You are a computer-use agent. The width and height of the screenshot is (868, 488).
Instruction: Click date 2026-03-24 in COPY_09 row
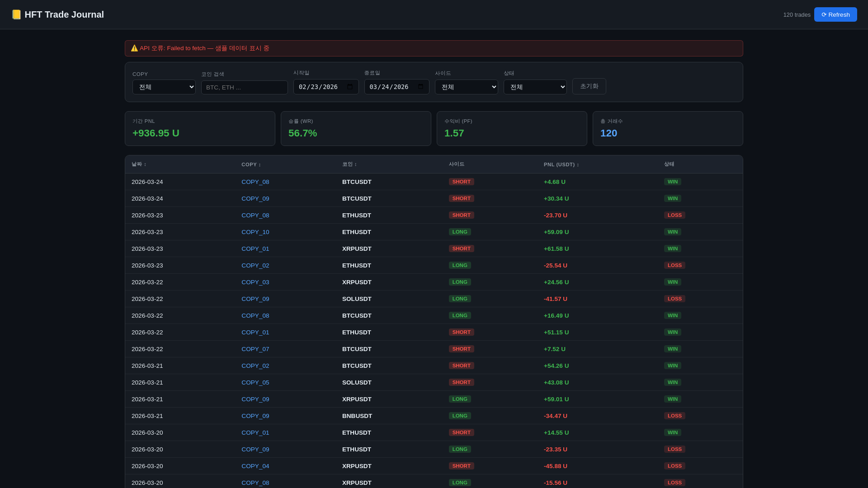click(147, 199)
